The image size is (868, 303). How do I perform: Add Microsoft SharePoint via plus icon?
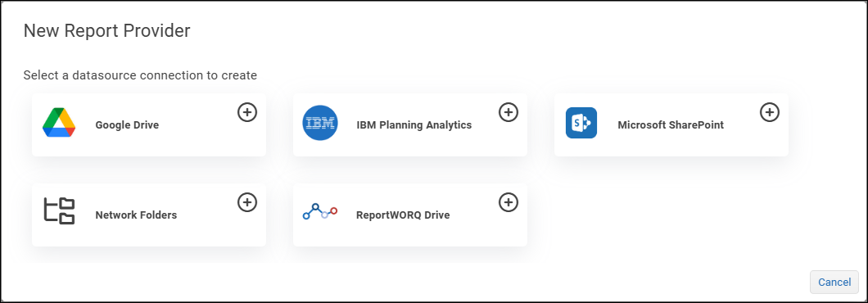[770, 112]
